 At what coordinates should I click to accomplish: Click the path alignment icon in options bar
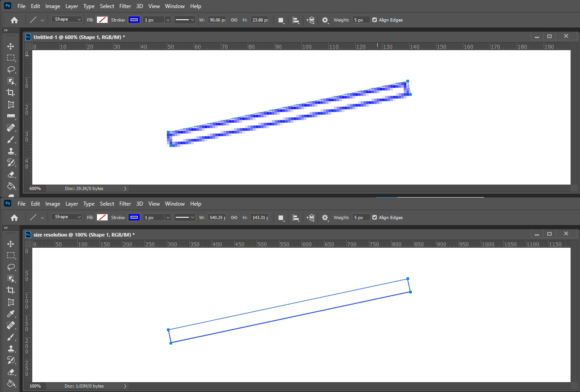[296, 20]
